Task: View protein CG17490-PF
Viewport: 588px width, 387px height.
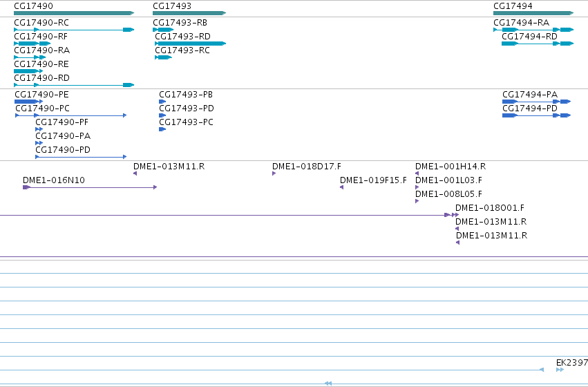Action: (x=39, y=129)
